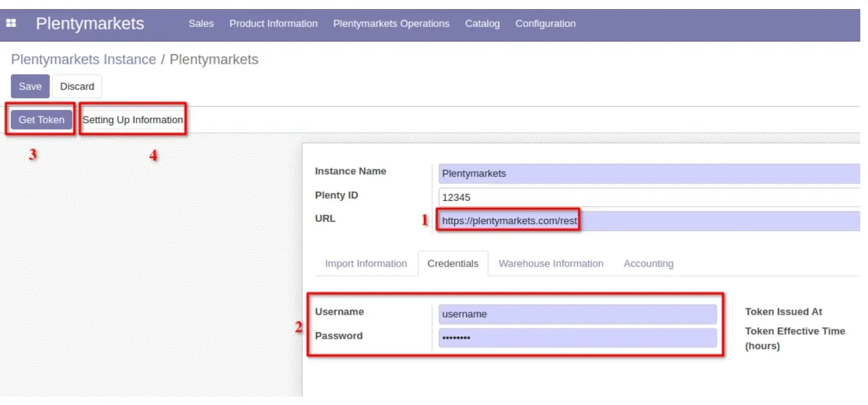This screenshot has width=868, height=405.
Task: Switch to the Warehouse Information tab
Action: [x=551, y=264]
